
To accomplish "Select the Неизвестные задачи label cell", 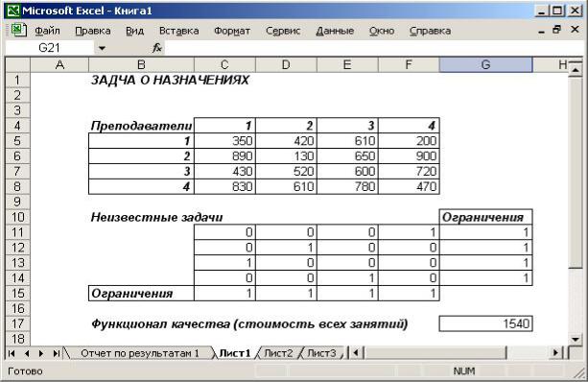I will tap(156, 217).
